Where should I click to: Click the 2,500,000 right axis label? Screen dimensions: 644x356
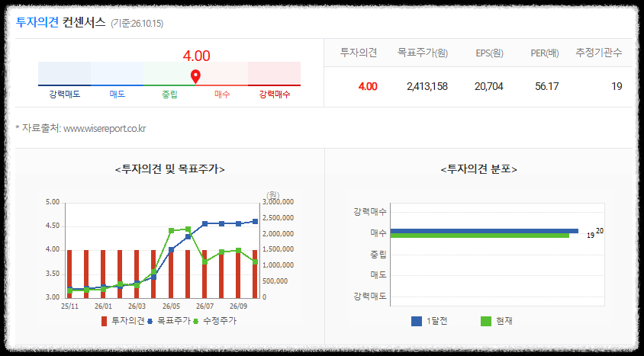277,218
